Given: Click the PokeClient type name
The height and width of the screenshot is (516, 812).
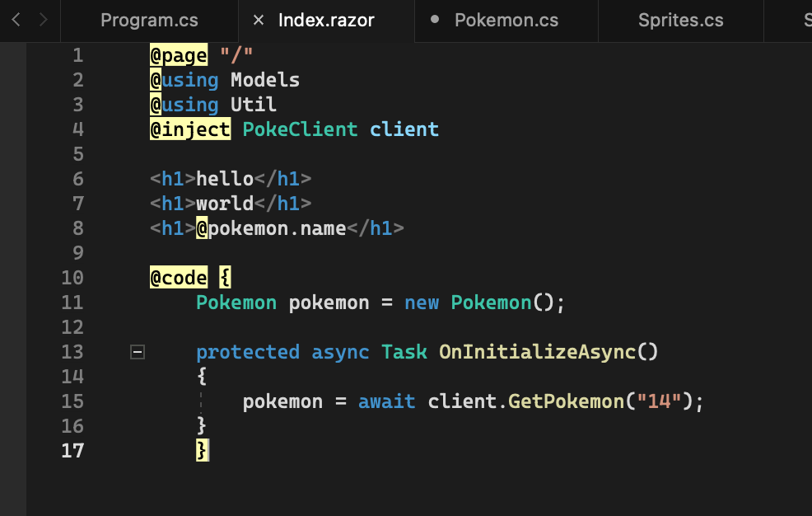Looking at the screenshot, I should coord(300,129).
